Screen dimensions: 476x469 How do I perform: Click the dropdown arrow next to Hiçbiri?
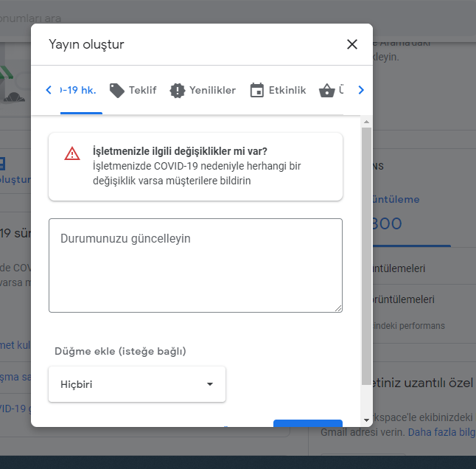tap(210, 384)
